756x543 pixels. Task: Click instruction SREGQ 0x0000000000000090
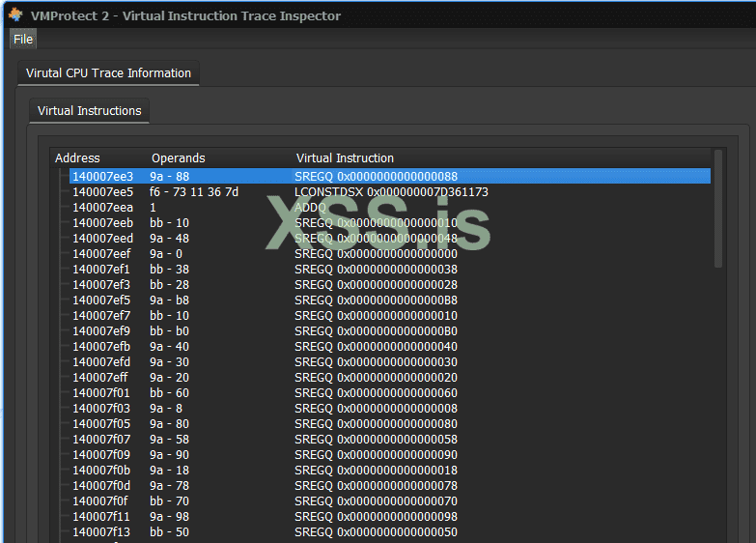click(x=377, y=454)
